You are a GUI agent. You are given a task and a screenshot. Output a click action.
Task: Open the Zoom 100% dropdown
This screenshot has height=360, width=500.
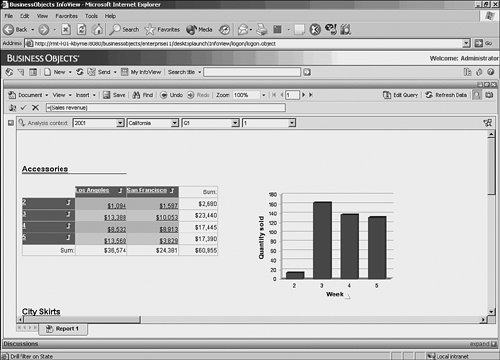point(263,95)
